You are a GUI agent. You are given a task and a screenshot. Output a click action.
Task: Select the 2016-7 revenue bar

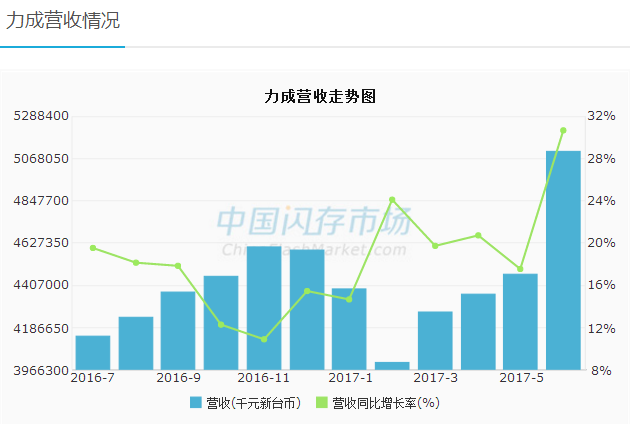[93, 352]
